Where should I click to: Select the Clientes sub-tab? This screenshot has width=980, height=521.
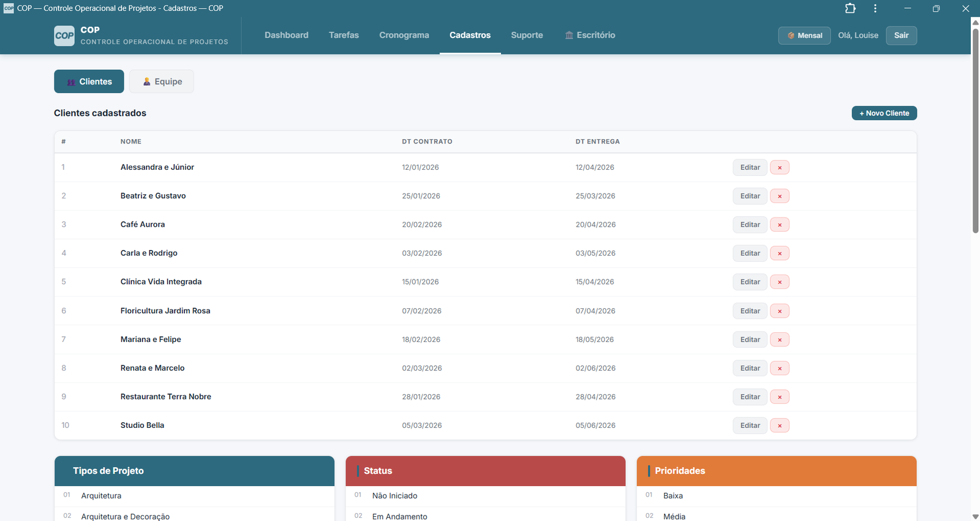pyautogui.click(x=89, y=82)
